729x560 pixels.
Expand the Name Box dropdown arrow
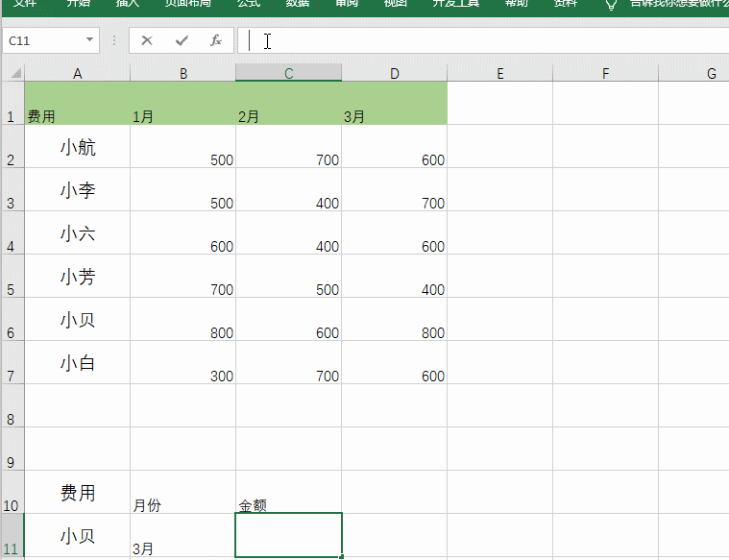coord(90,41)
